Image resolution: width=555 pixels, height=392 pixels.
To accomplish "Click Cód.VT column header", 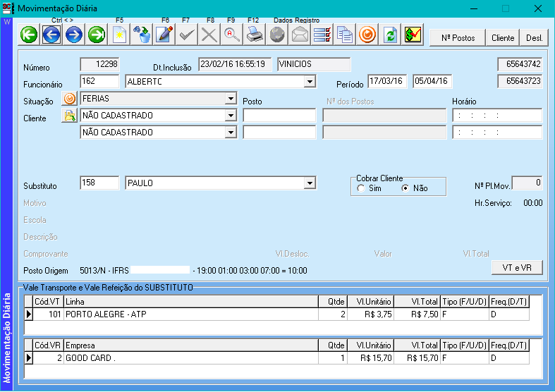I will pyautogui.click(x=48, y=302).
